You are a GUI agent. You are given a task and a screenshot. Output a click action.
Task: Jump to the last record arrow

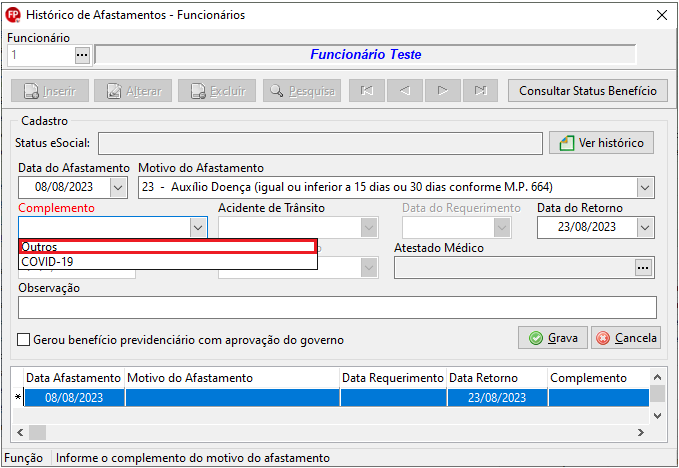coord(479,90)
